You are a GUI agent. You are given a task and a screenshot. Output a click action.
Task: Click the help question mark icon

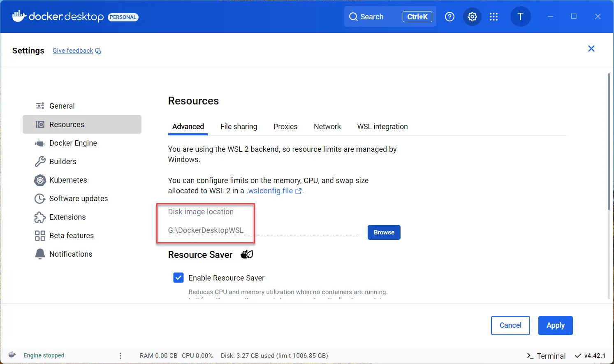tap(449, 16)
